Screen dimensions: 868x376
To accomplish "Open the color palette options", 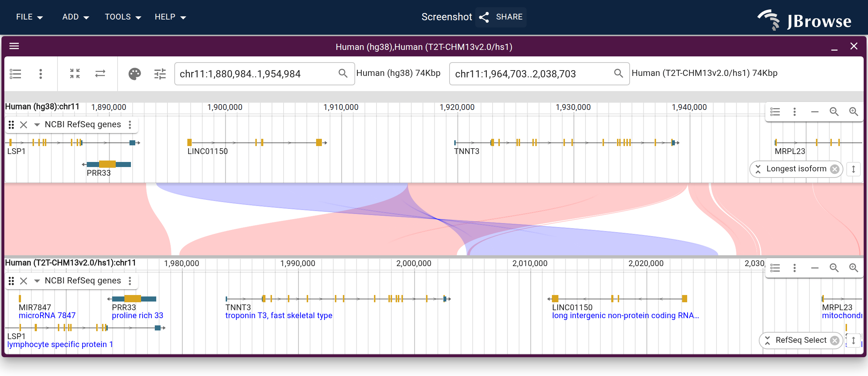I will (x=135, y=74).
